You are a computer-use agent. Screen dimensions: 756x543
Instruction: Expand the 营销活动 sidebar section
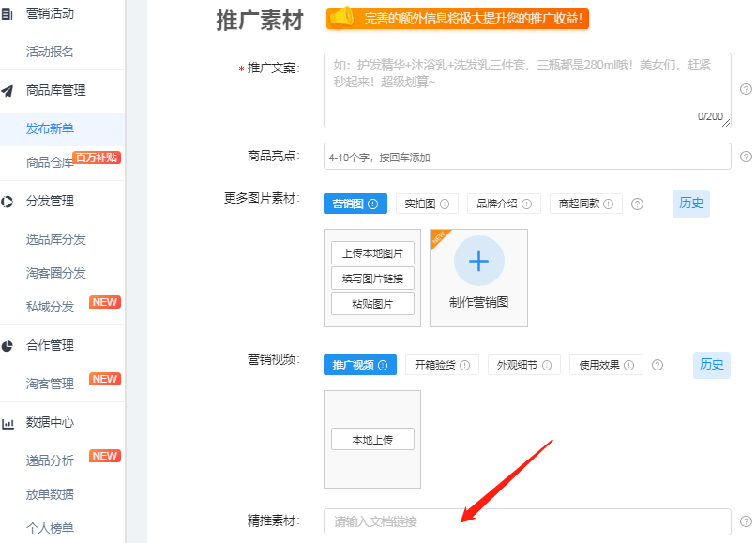(50, 14)
